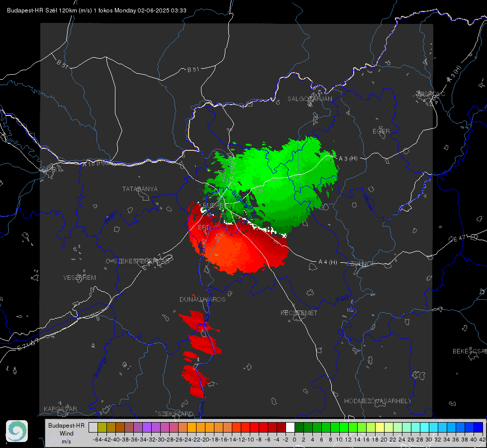Click the olive swatch next to the grey one
Image resolution: width=487 pixels, height=448 pixels.
102,427
